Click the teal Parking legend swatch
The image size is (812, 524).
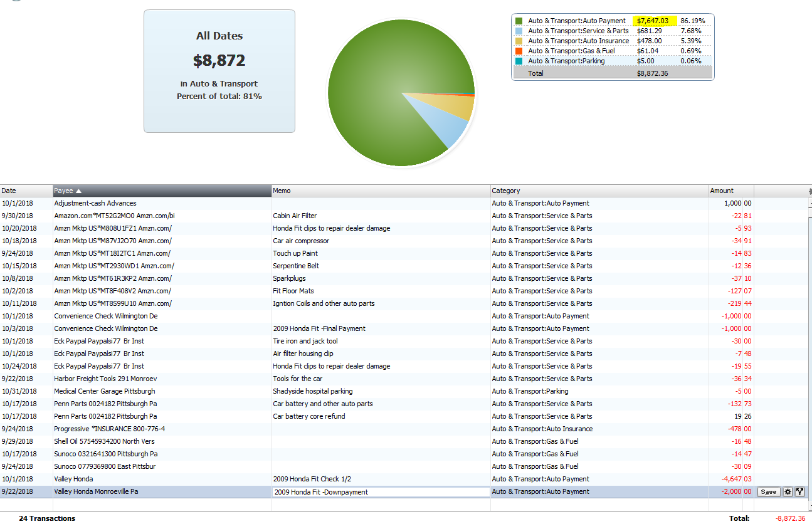click(519, 61)
